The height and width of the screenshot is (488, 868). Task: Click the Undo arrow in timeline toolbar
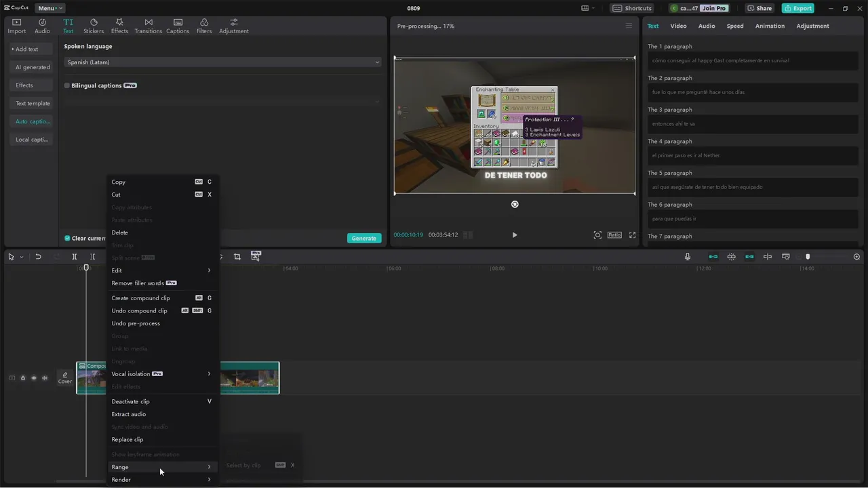(x=38, y=257)
